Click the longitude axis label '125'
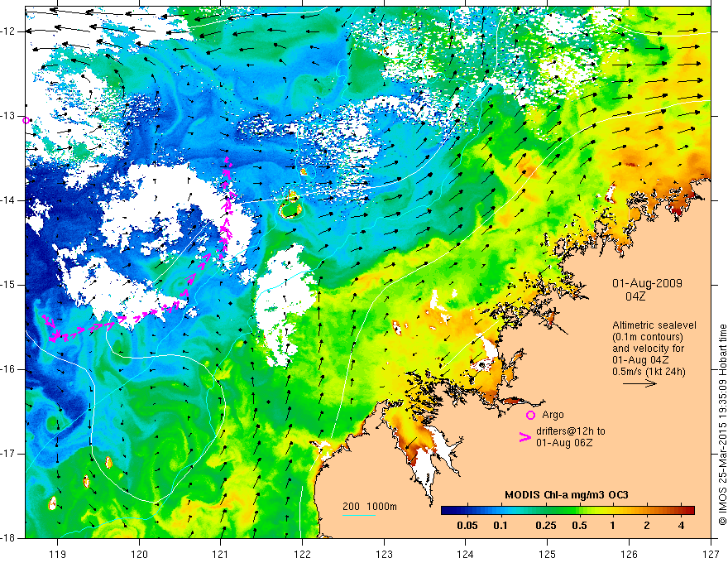Image resolution: width=728 pixels, height=563 pixels. click(x=548, y=554)
